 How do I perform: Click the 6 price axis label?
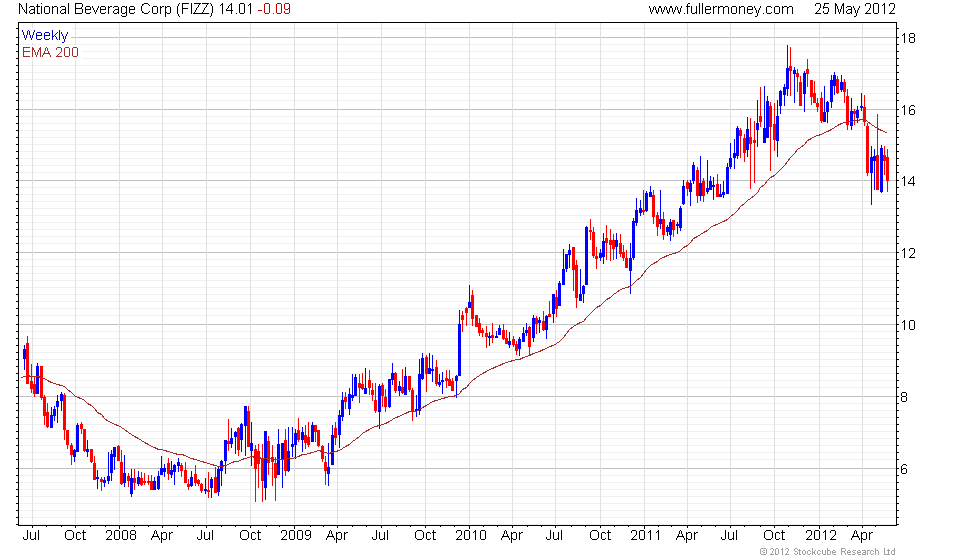pos(908,470)
